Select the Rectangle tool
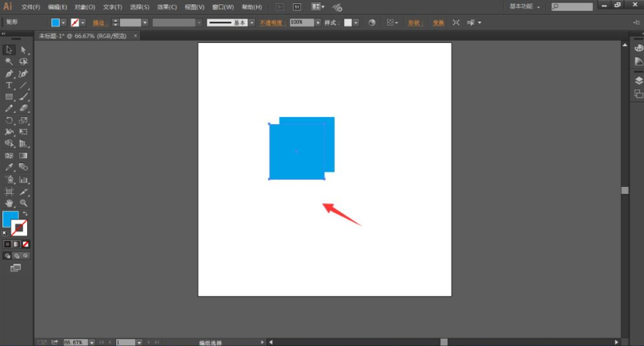The image size is (644, 346). pyautogui.click(x=9, y=97)
